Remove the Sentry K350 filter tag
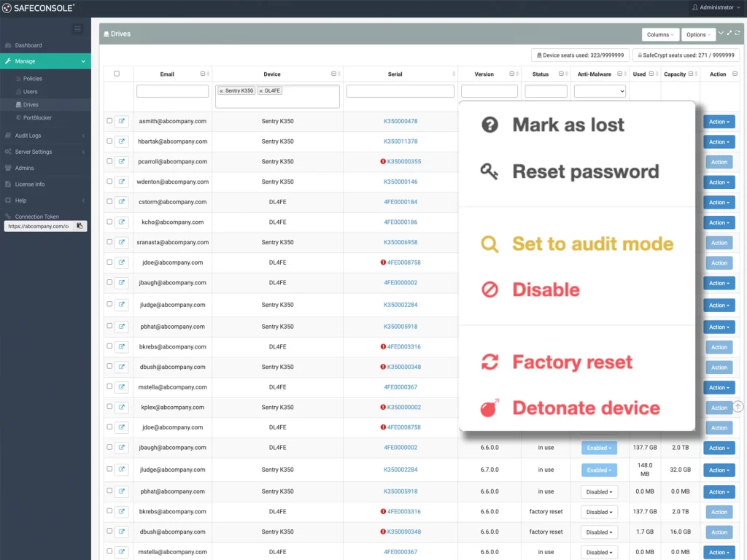 tap(222, 91)
